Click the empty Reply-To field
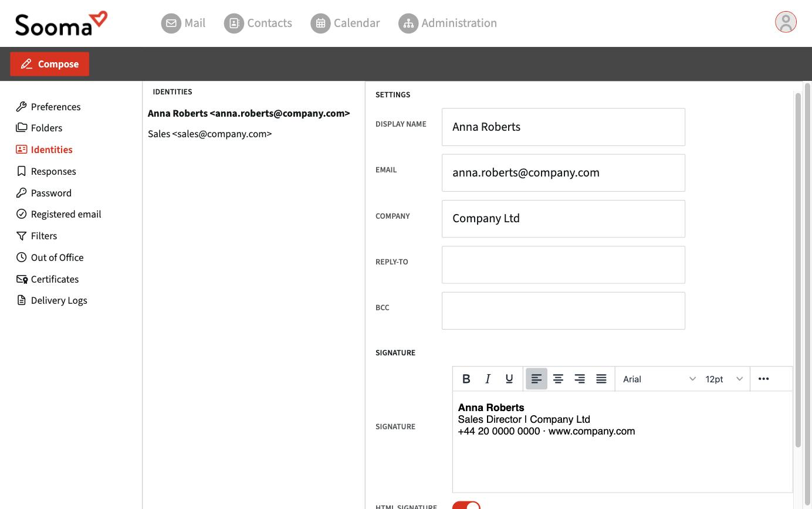The height and width of the screenshot is (509, 812). [x=563, y=264]
